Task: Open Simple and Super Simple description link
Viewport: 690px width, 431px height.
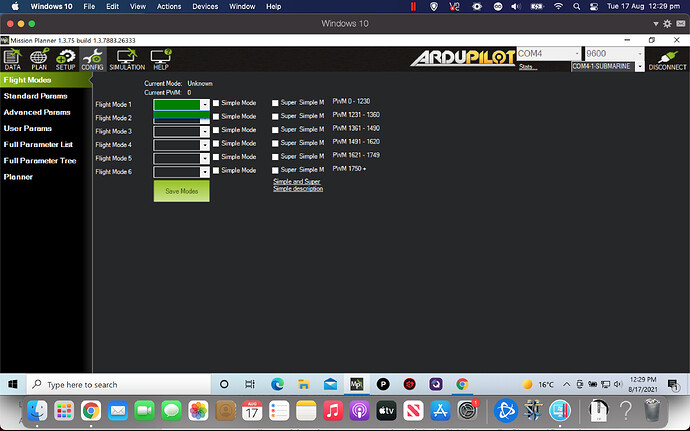Action: pos(298,185)
